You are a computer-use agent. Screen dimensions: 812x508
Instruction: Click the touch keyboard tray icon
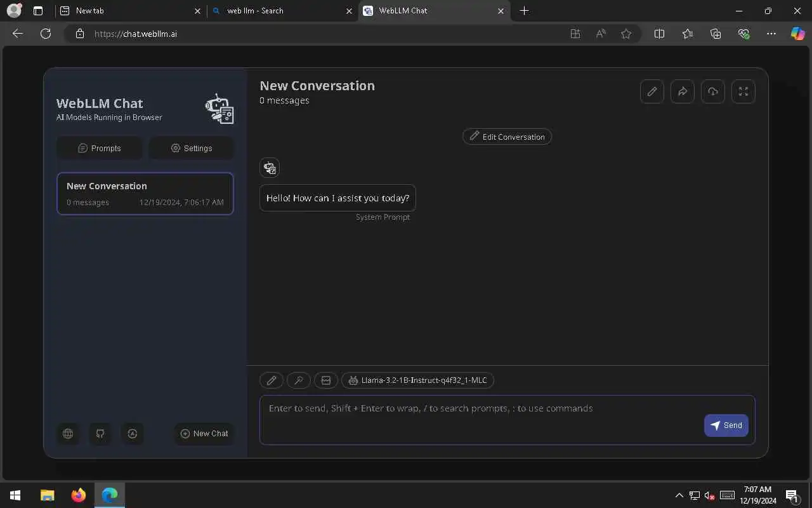click(728, 495)
